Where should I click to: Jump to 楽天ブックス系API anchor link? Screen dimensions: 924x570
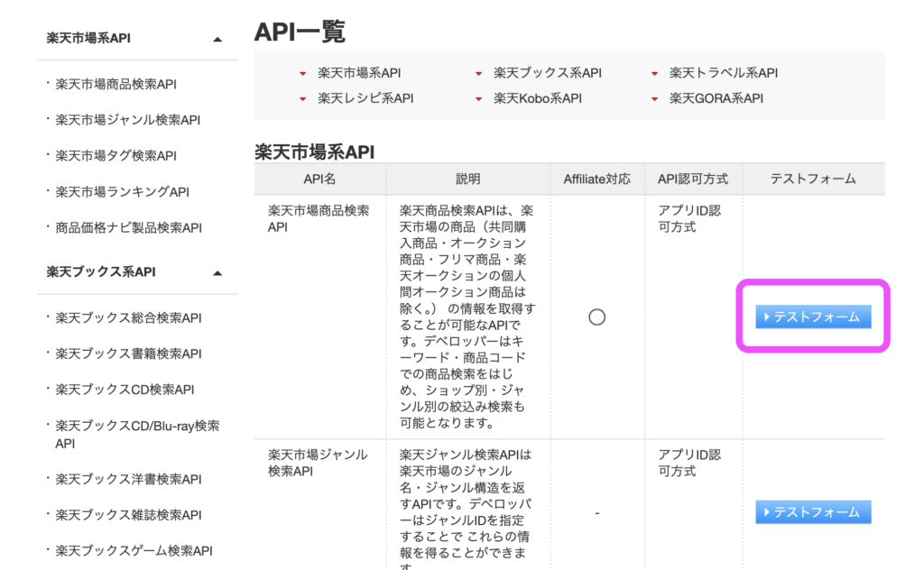click(x=547, y=73)
